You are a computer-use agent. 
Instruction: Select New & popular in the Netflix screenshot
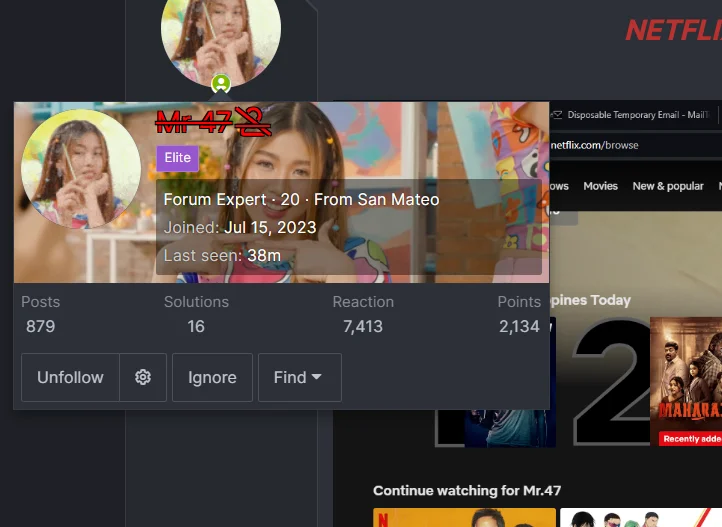tap(668, 186)
